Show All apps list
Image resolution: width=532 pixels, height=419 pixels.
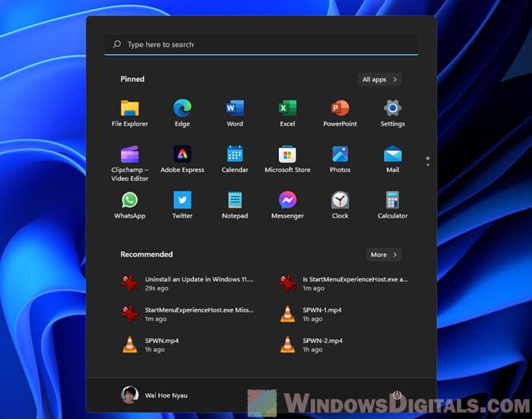click(x=380, y=79)
